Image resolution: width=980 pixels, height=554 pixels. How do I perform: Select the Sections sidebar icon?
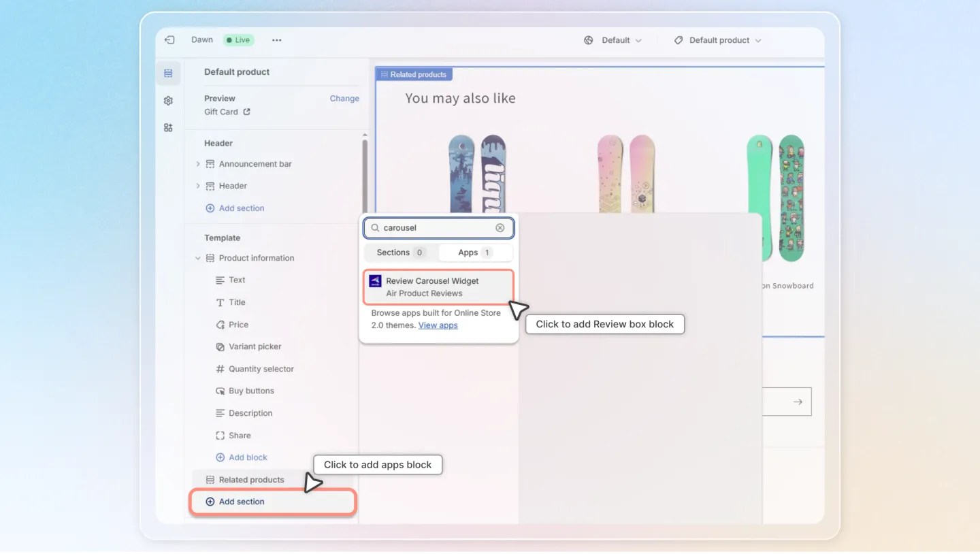point(168,74)
